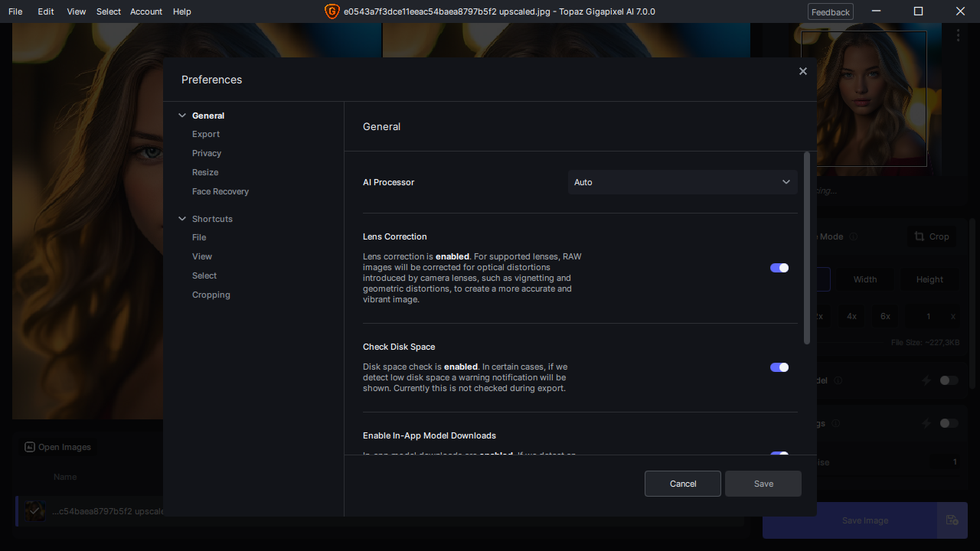Click the noise value field showing 1
The width and height of the screenshot is (980, 551).
tap(946, 462)
